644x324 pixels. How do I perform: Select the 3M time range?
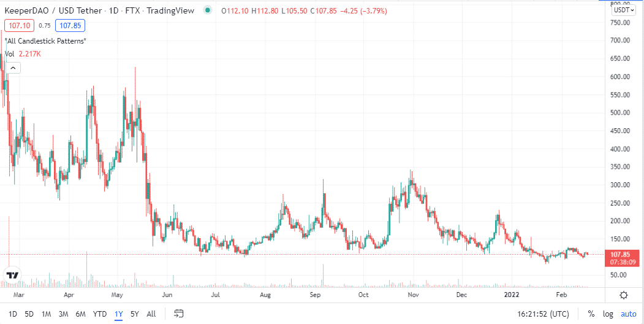click(63, 314)
